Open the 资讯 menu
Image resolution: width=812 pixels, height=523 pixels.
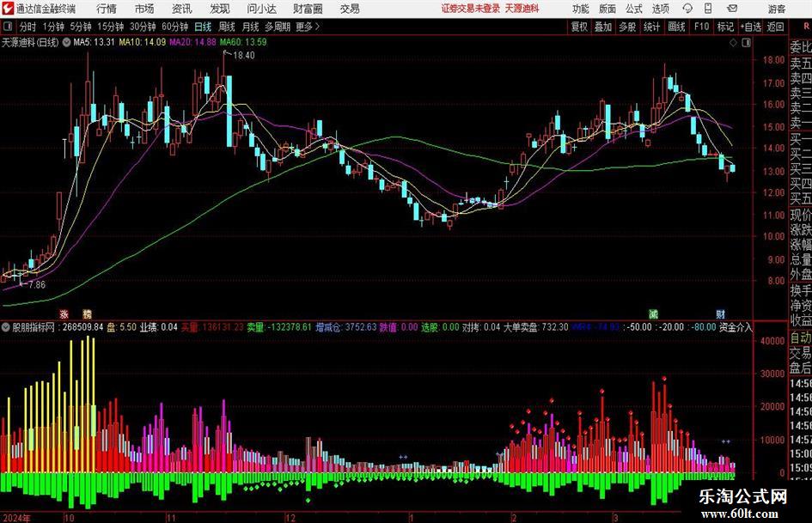click(x=182, y=9)
